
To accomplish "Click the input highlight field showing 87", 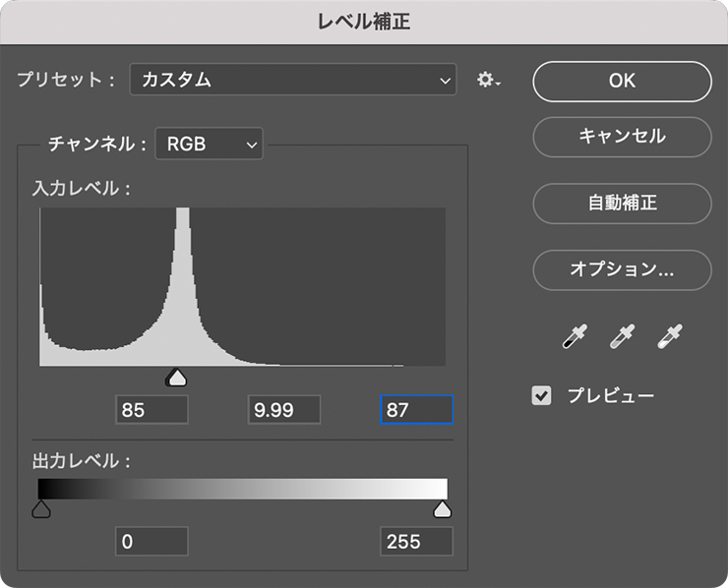I will (416, 410).
